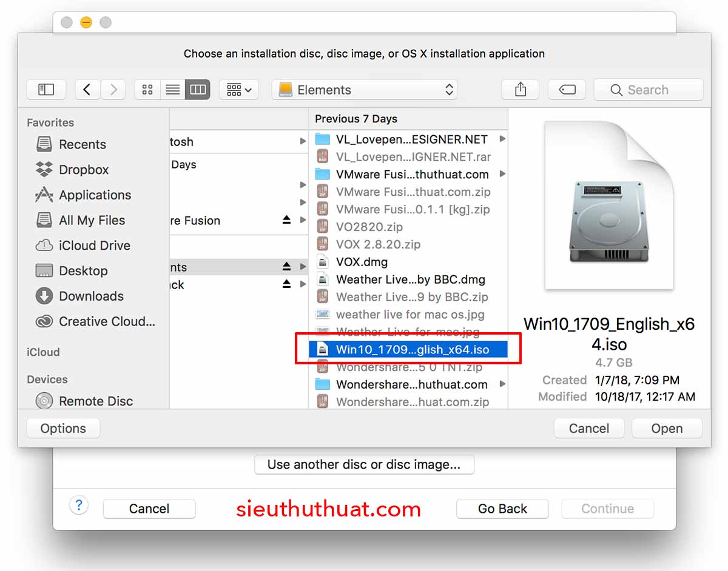
Task: Click the Creative Cloud icon
Action: coord(44,322)
